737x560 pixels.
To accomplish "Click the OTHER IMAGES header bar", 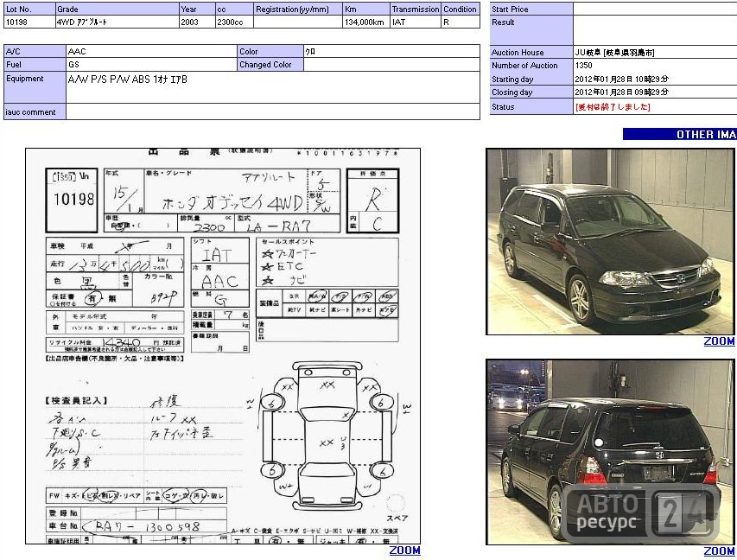I will 680,135.
